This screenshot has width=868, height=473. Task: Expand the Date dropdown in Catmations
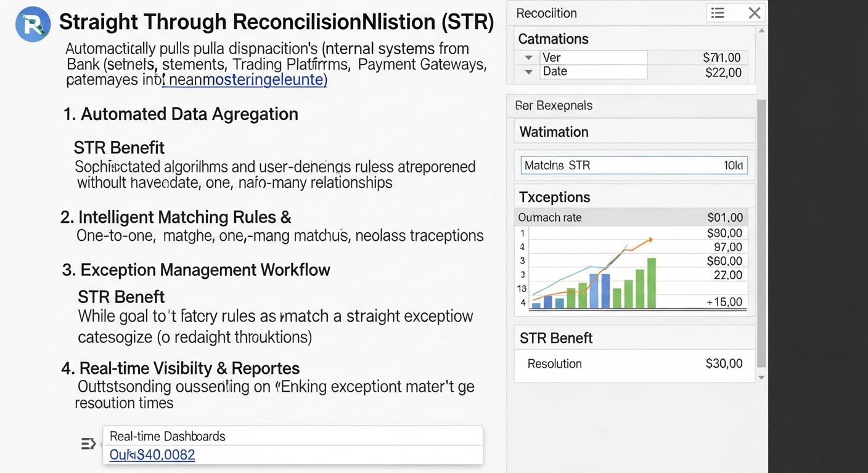pos(527,71)
